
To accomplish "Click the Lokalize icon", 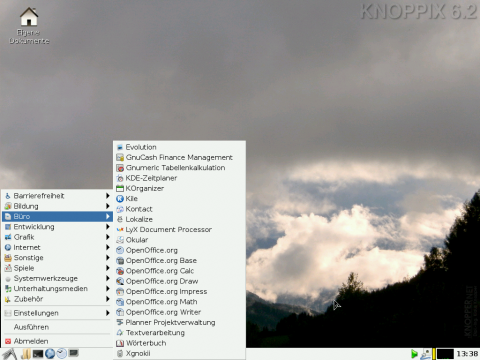I will [x=120, y=219].
